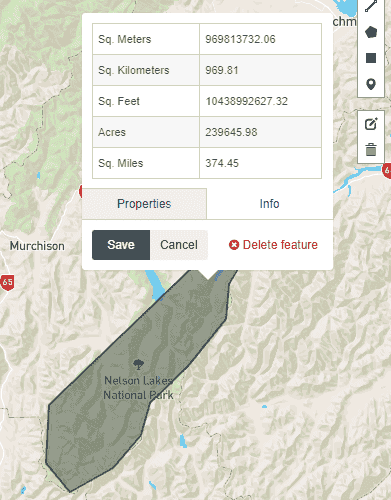
Task: Click the Sq. Kilometers label cell
Action: 146,70
